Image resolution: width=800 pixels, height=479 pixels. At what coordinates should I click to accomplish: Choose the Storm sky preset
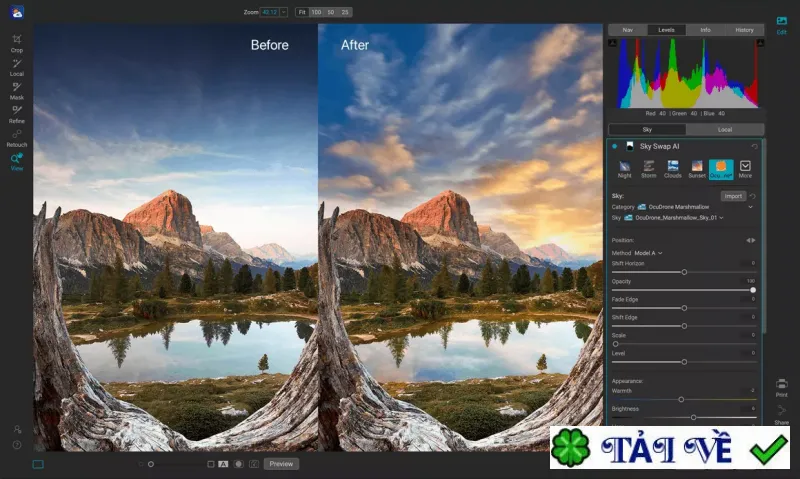[648, 169]
